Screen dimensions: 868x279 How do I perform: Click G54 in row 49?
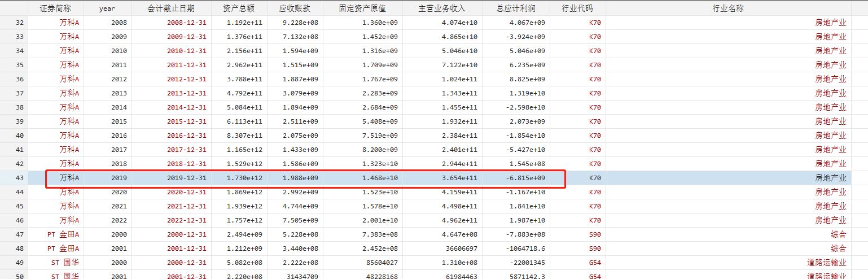[595, 263]
